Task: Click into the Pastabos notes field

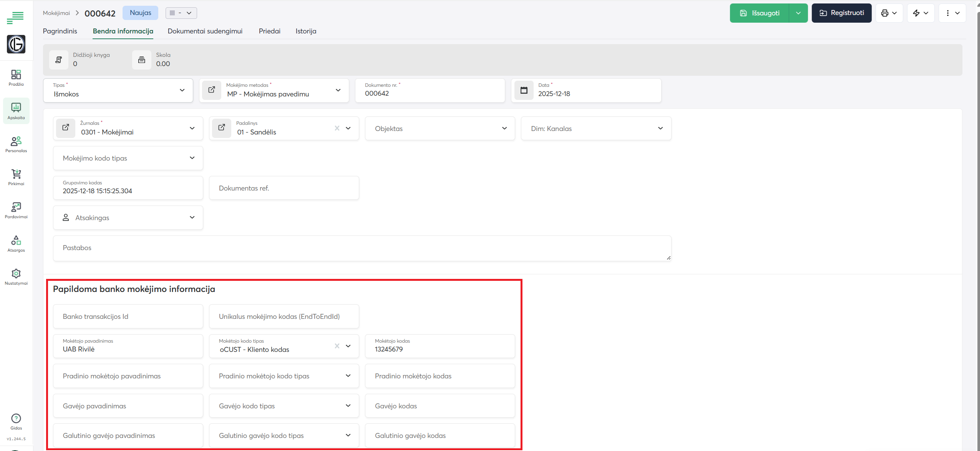Action: [x=361, y=248]
